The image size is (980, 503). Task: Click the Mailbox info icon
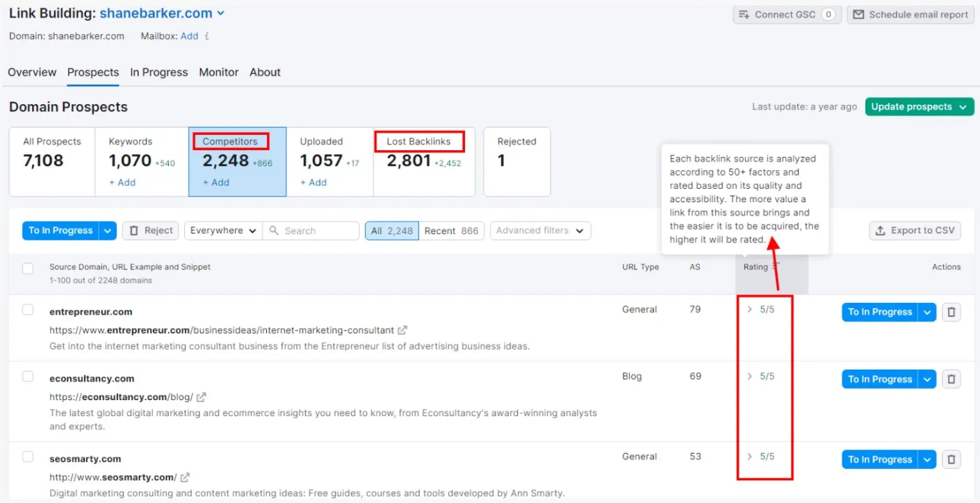tap(206, 36)
